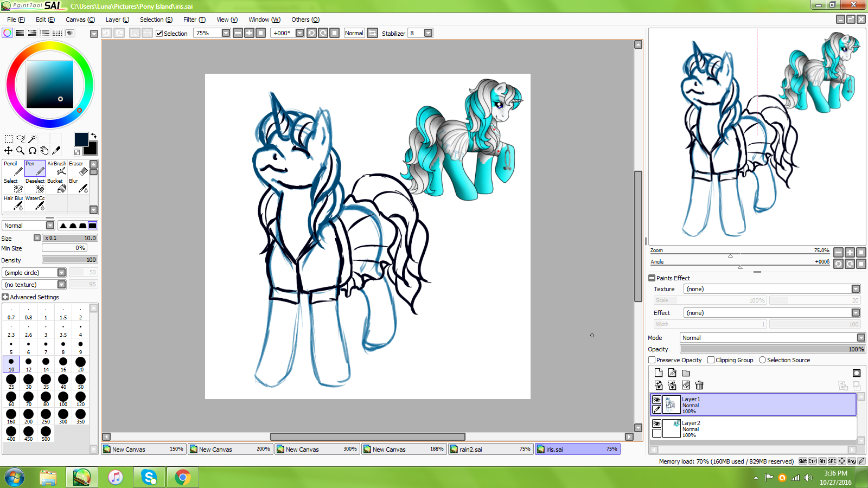The image size is (868, 488).
Task: Select the move layer tool
Action: (x=9, y=151)
